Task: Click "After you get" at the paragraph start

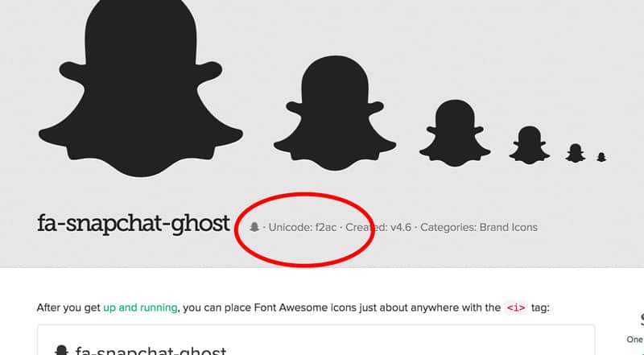Action: [68, 308]
